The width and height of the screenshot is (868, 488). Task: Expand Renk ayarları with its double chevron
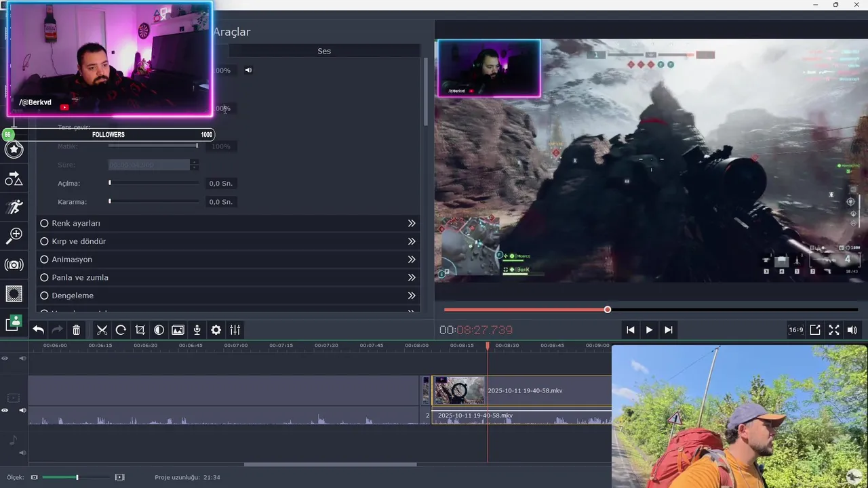tap(412, 223)
